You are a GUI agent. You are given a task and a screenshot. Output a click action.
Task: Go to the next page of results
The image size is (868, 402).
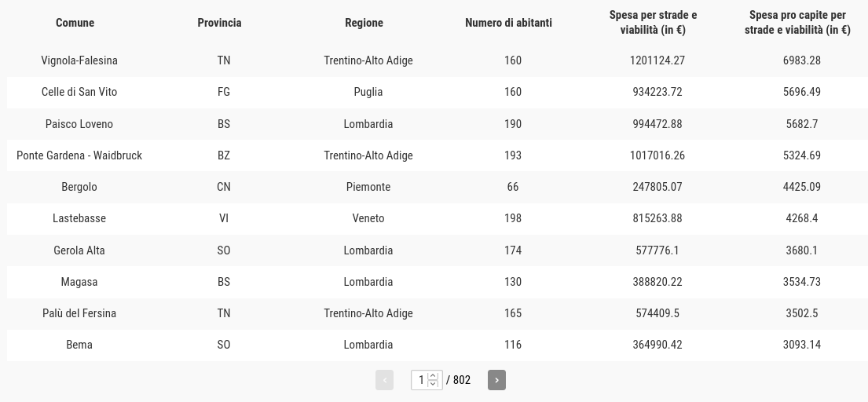tap(496, 380)
